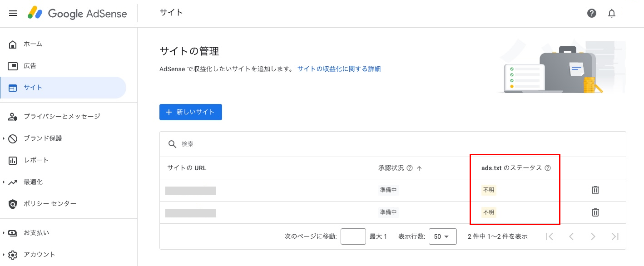Go to ホーム in the sidebar
The width and height of the screenshot is (644, 266).
(x=33, y=44)
